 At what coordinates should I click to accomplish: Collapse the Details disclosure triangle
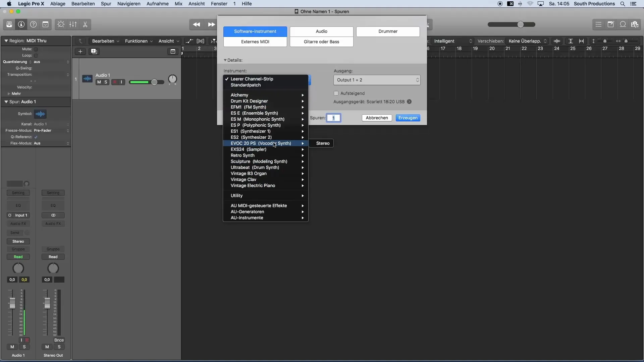225,60
